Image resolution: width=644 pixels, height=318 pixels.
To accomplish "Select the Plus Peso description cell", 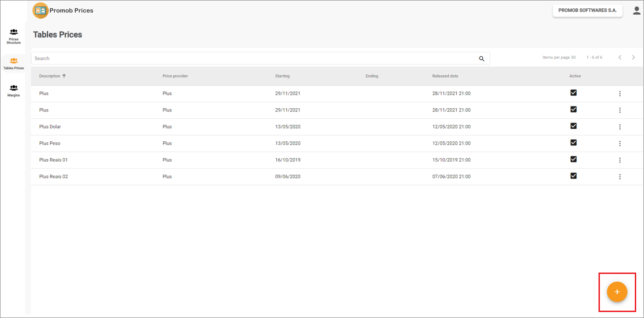I will [50, 143].
